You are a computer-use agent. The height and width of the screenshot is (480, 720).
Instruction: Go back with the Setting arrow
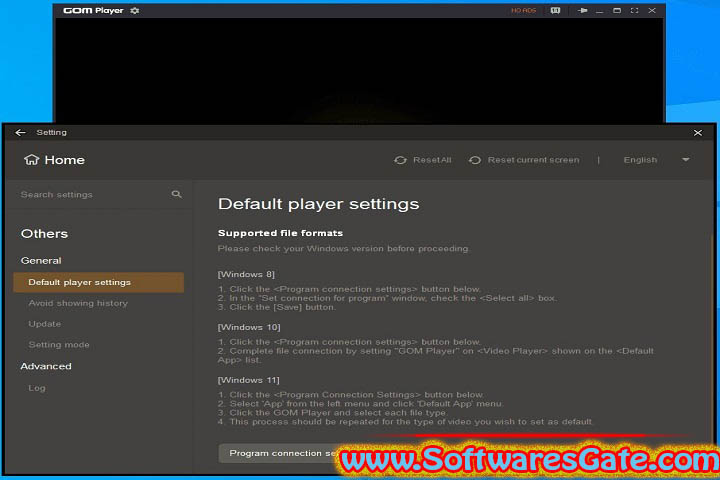(20, 133)
